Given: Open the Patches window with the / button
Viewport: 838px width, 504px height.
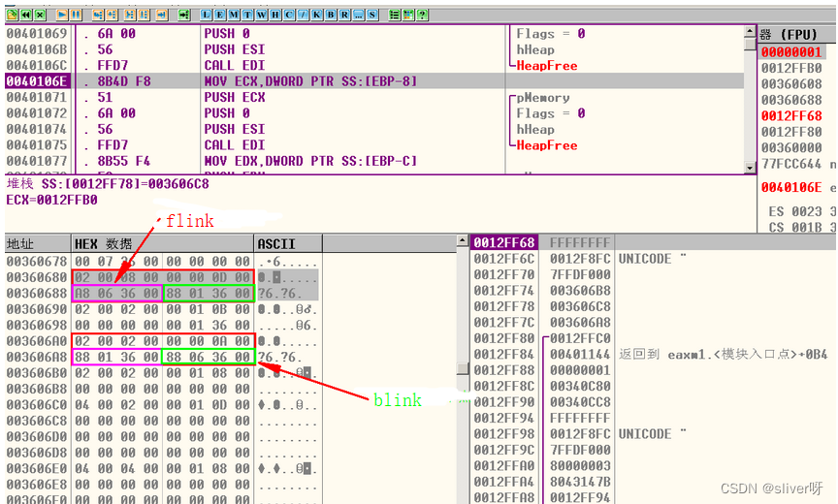Looking at the screenshot, I should [303, 15].
